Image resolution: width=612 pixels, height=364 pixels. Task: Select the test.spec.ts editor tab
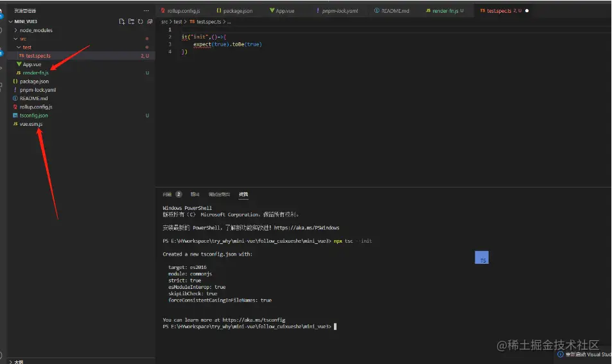coord(501,11)
